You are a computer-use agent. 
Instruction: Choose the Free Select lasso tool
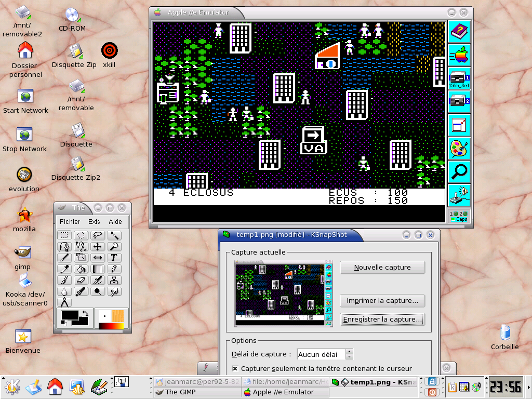tap(97, 235)
